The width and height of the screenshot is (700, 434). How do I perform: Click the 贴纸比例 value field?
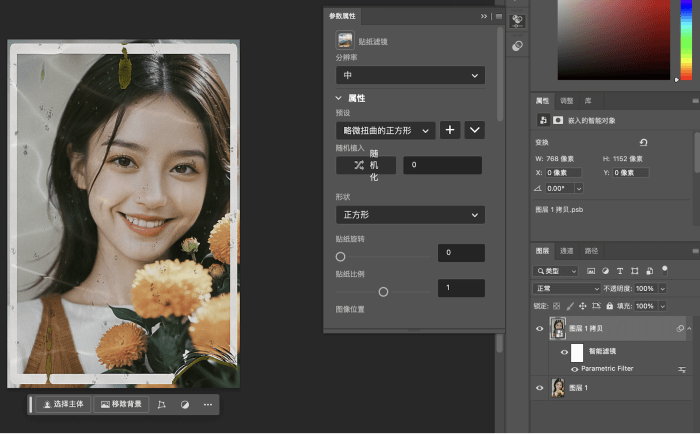461,288
